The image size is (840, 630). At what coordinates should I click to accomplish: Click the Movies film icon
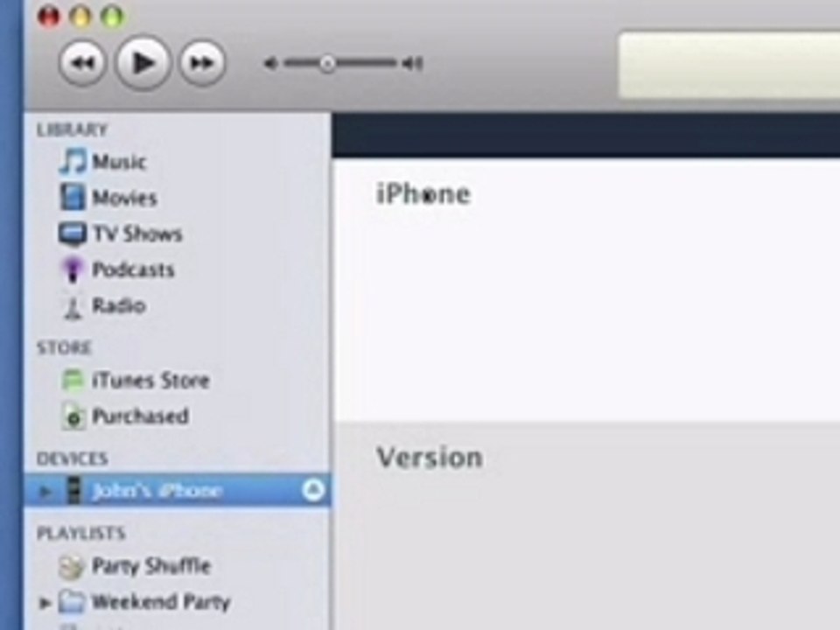[x=73, y=197]
